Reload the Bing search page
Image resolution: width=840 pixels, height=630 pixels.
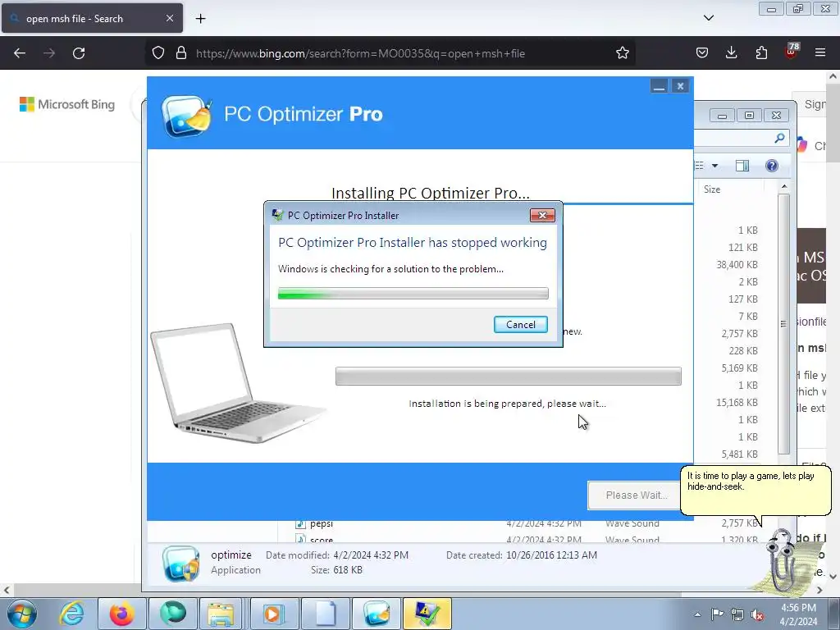click(79, 53)
